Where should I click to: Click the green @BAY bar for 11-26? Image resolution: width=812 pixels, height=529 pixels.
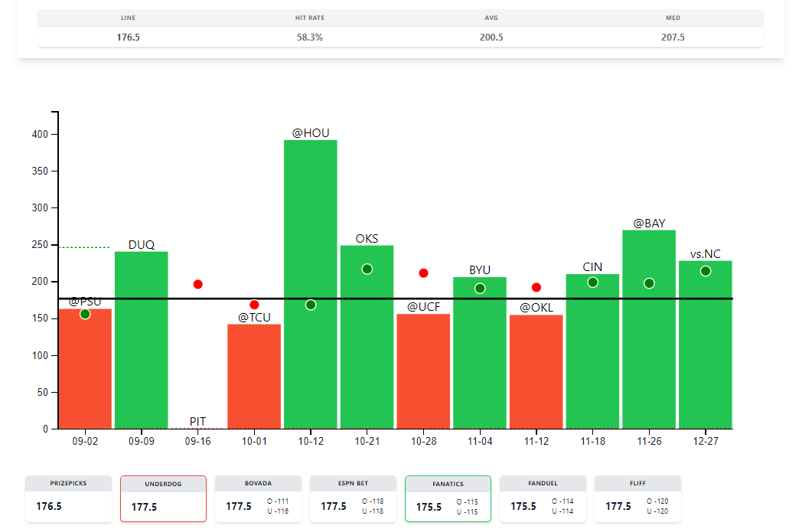tap(650, 329)
